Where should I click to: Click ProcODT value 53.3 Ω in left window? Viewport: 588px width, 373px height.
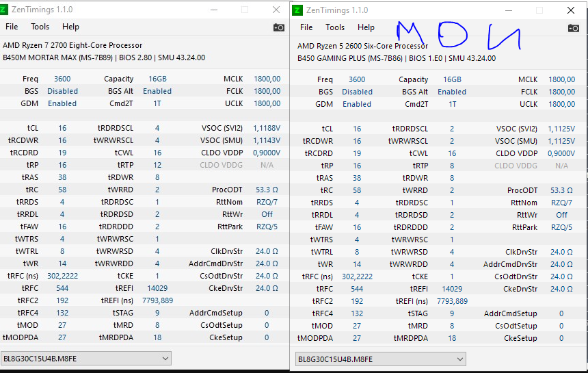tap(267, 190)
